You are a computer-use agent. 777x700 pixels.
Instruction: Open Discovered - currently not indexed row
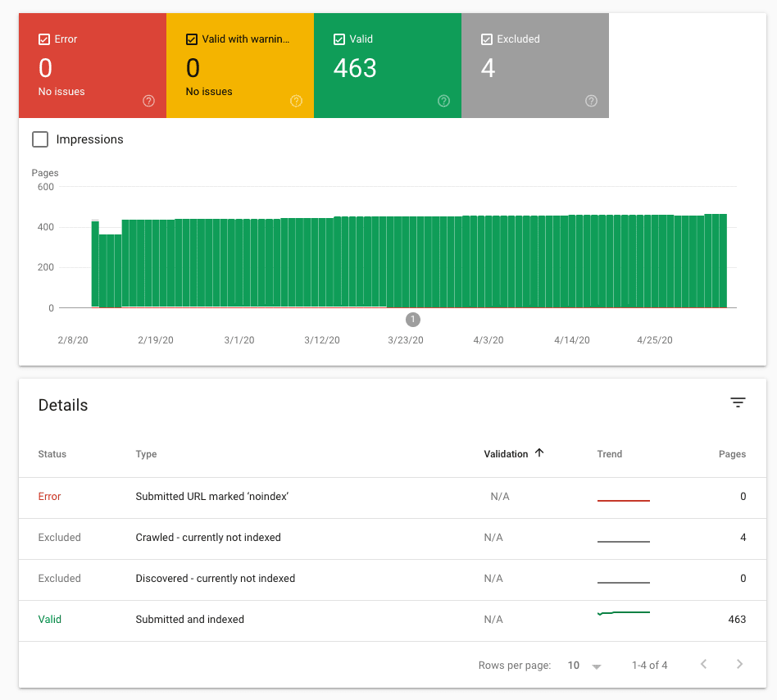coord(393,580)
